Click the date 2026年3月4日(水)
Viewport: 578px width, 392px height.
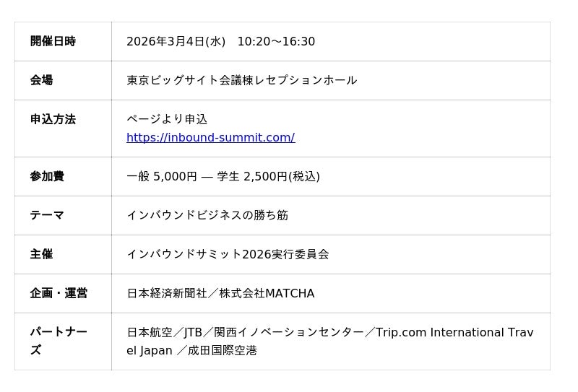pos(176,41)
